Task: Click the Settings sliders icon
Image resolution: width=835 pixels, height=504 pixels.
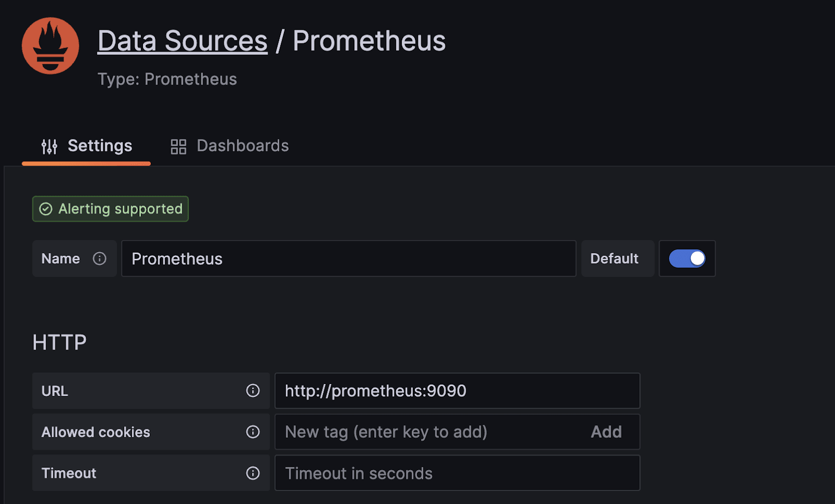Action: (x=50, y=147)
